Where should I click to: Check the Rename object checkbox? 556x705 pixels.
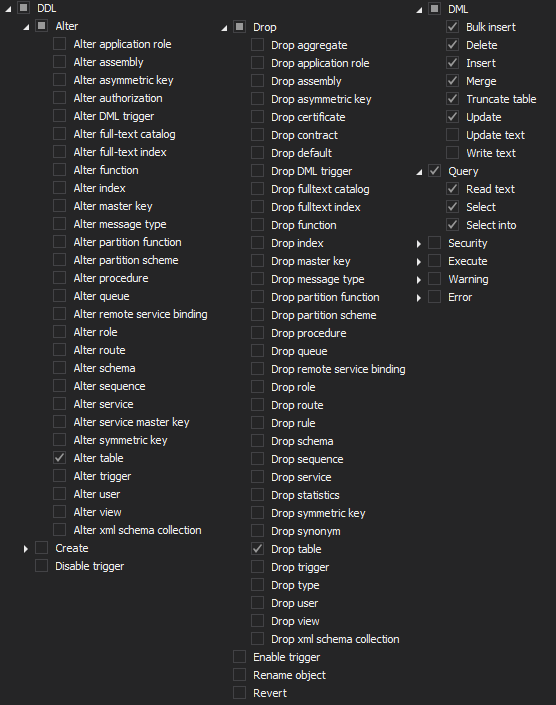pyautogui.click(x=239, y=674)
